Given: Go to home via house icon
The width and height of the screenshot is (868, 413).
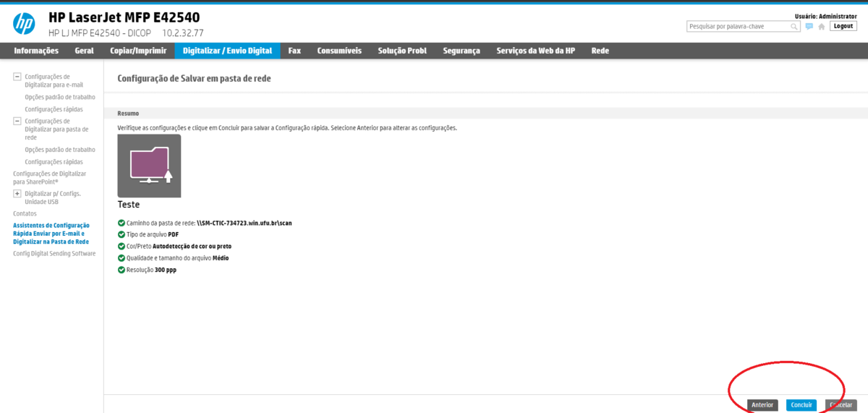Looking at the screenshot, I should (821, 27).
